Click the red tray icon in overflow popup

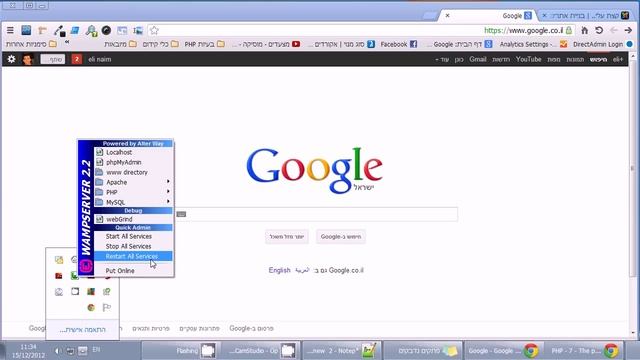point(59,276)
